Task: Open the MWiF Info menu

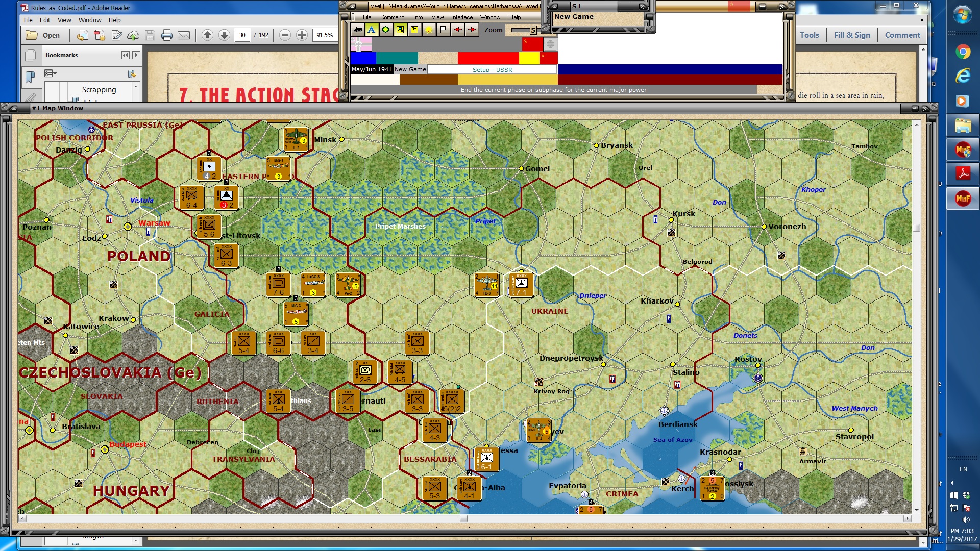Action: [x=418, y=17]
